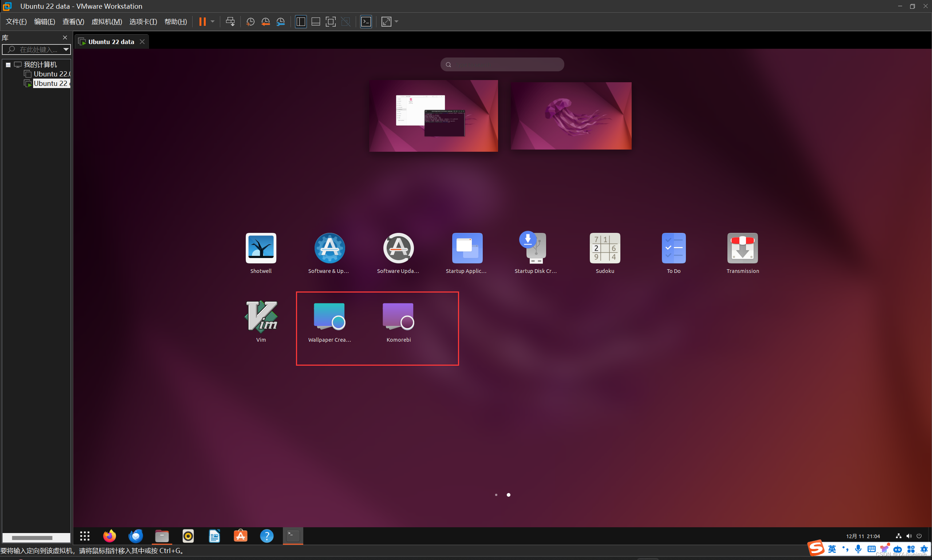Open the display fit mode dropdown
This screenshot has width=932, height=560.
[395, 21]
